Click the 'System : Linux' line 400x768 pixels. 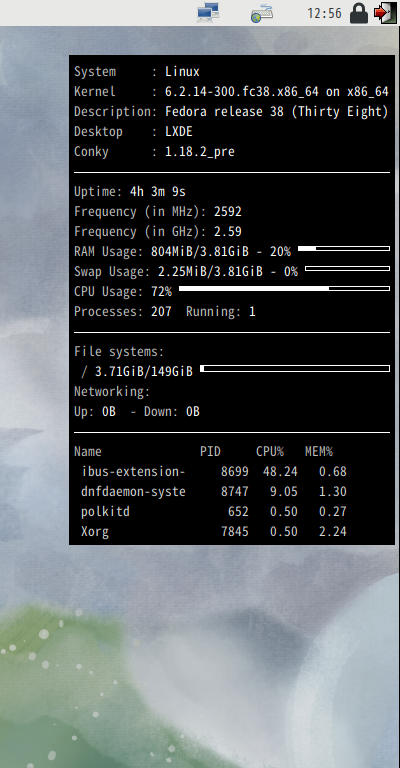[x=137, y=72]
